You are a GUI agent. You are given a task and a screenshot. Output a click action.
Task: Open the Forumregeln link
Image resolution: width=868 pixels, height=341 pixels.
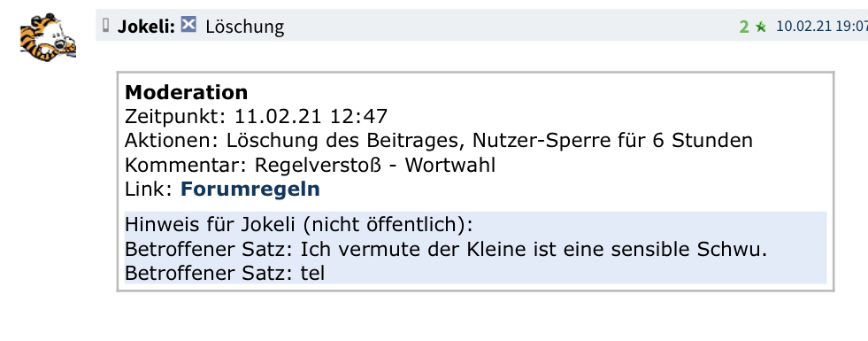pos(250,189)
